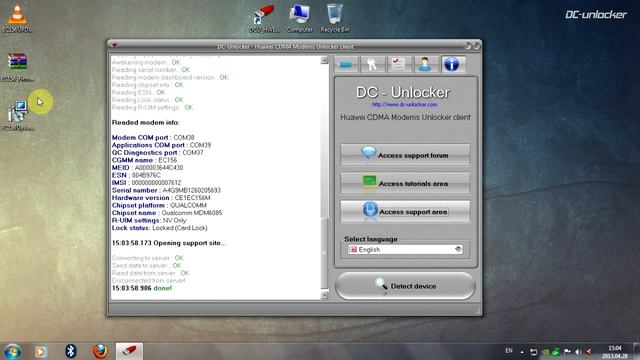640x360 pixels.
Task: Click DC-Unlocker taskbar button
Action: coord(129,351)
